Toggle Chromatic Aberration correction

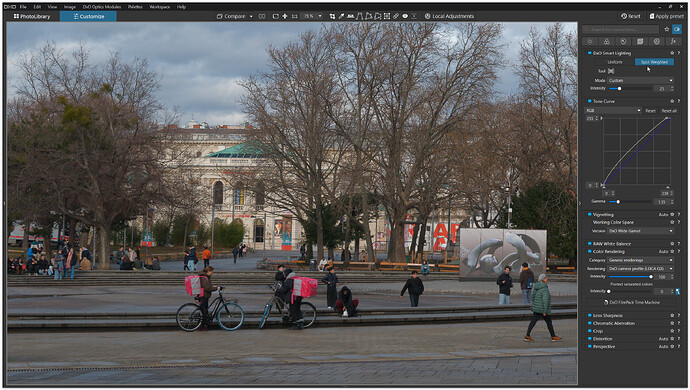tap(590, 323)
